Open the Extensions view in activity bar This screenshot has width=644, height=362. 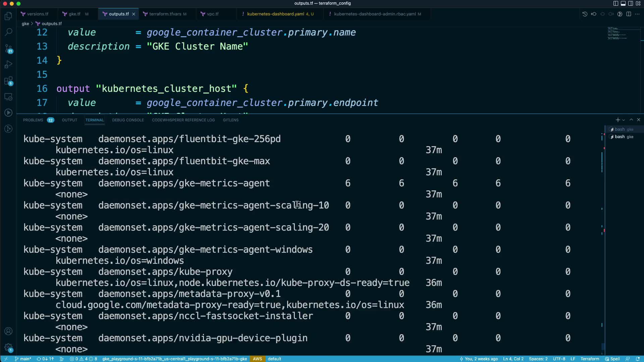[x=8, y=81]
